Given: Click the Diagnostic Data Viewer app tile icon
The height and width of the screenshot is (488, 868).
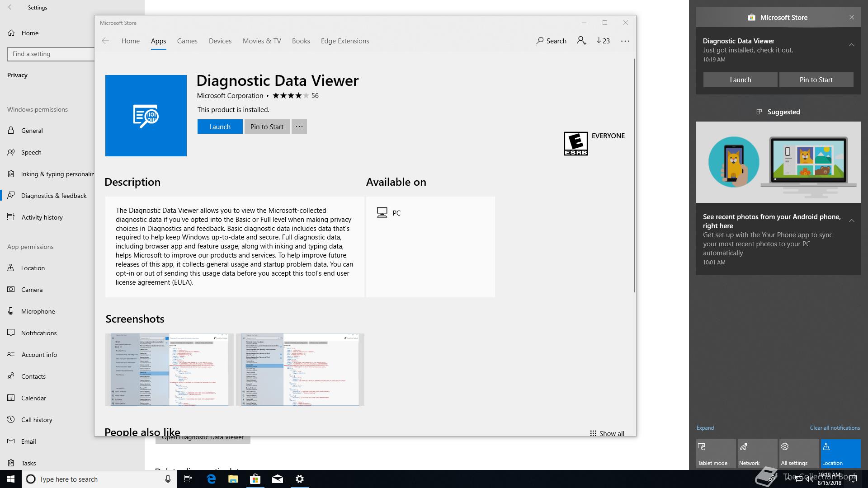Looking at the screenshot, I should pos(146,116).
